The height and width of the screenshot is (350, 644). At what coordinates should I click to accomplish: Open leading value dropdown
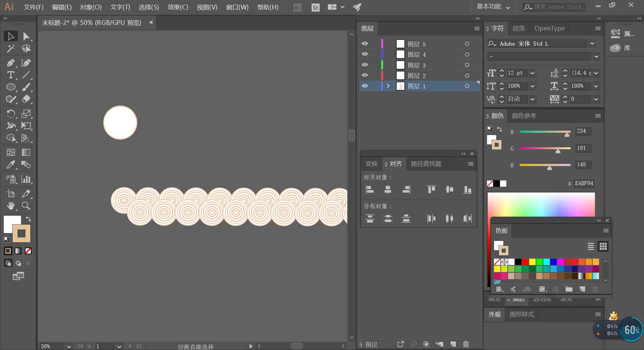pyautogui.click(x=596, y=73)
